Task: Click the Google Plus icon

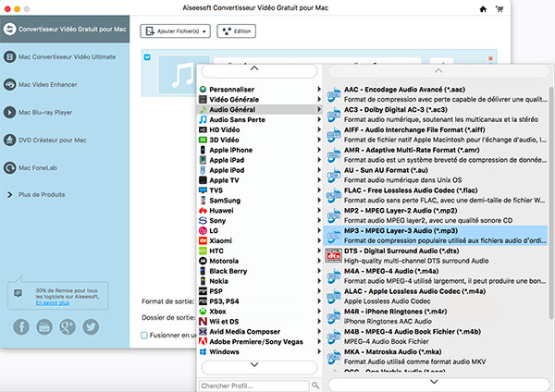Action: click(x=68, y=326)
